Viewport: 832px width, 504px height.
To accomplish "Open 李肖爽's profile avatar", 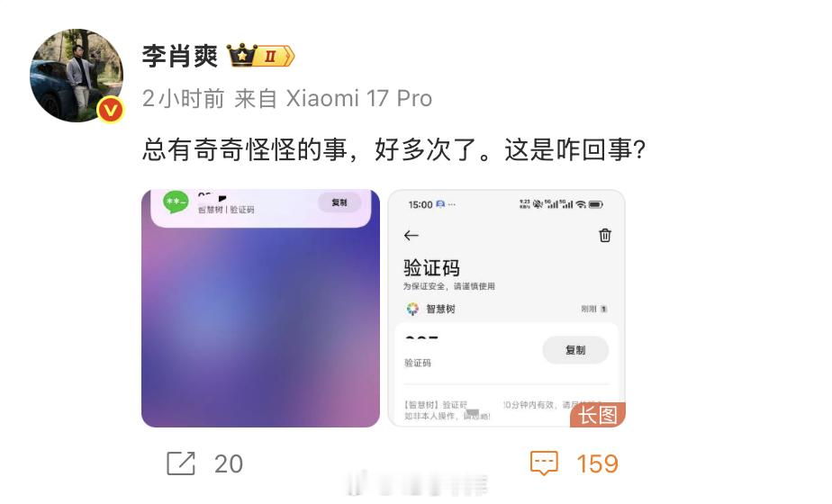I will coord(77,76).
